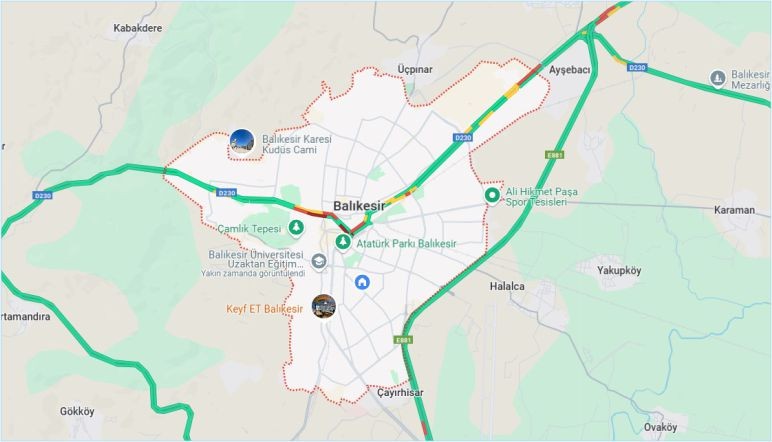Click the Balıkesir city name label

(359, 206)
